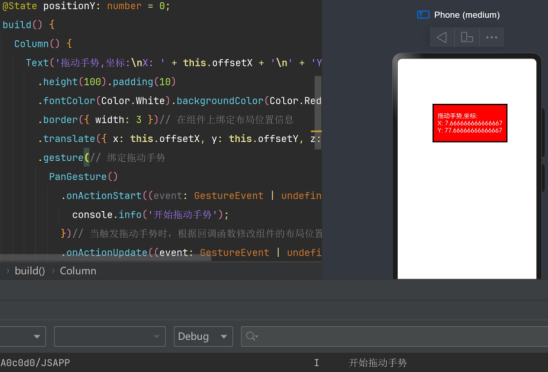The image size is (548, 372).
Task: Click the editor vertical scrollbar thumb
Action: [x=318, y=113]
